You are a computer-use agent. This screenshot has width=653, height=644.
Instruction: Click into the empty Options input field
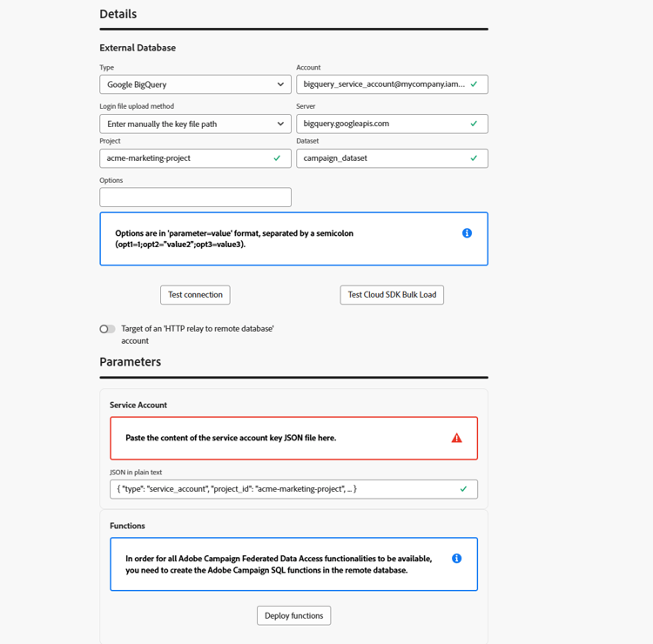(195, 198)
